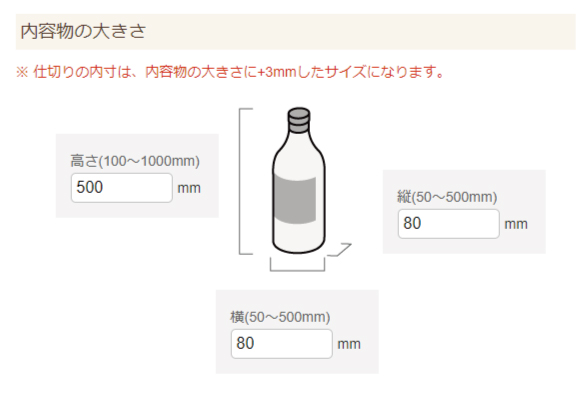Select the 縦 depth input field
587x405 pixels.
(448, 224)
